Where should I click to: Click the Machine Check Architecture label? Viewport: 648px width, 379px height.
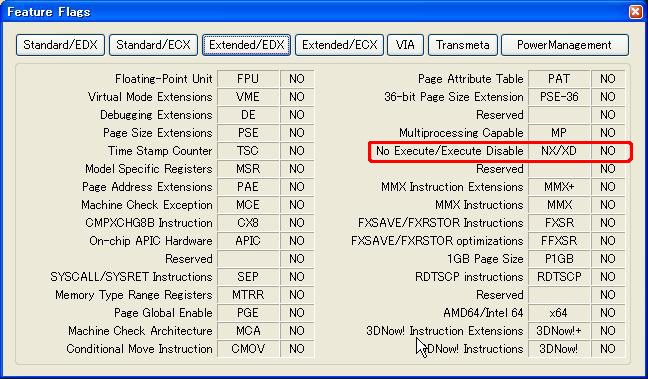pyautogui.click(x=141, y=331)
